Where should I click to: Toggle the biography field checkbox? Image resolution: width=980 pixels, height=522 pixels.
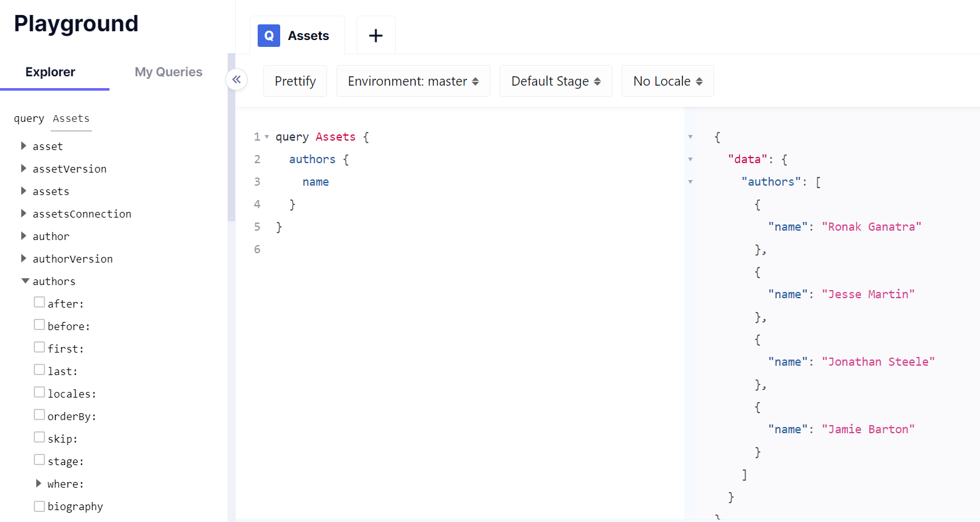[39, 506]
